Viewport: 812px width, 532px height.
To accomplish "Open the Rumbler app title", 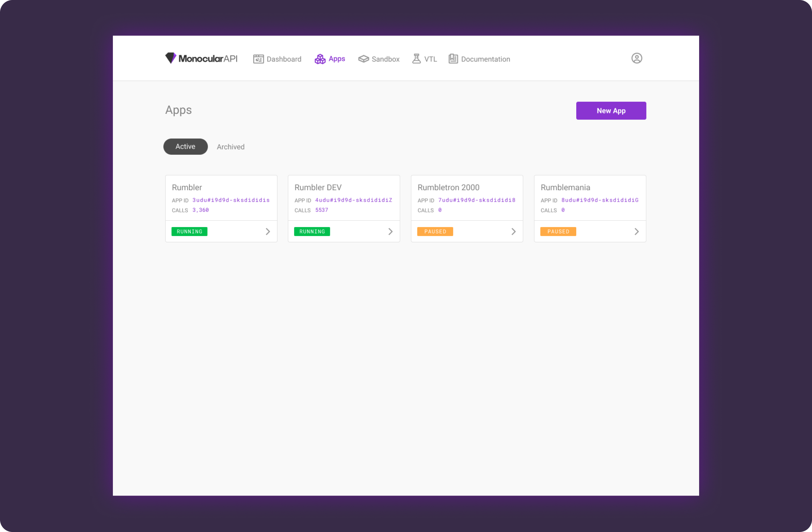I will 187,187.
